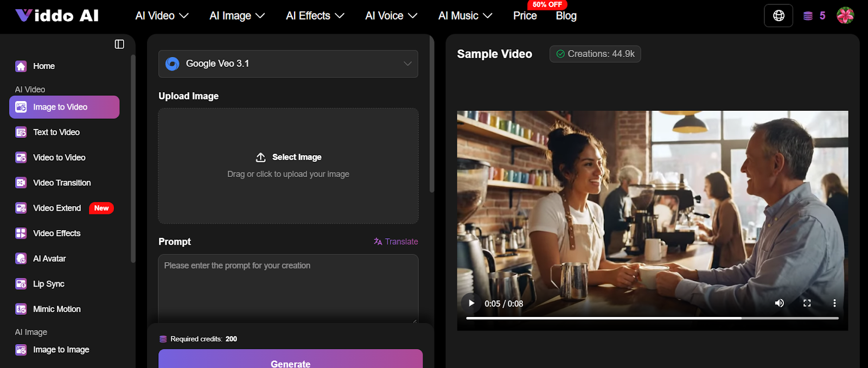
Task: Mute the sample video sound
Action: click(779, 303)
